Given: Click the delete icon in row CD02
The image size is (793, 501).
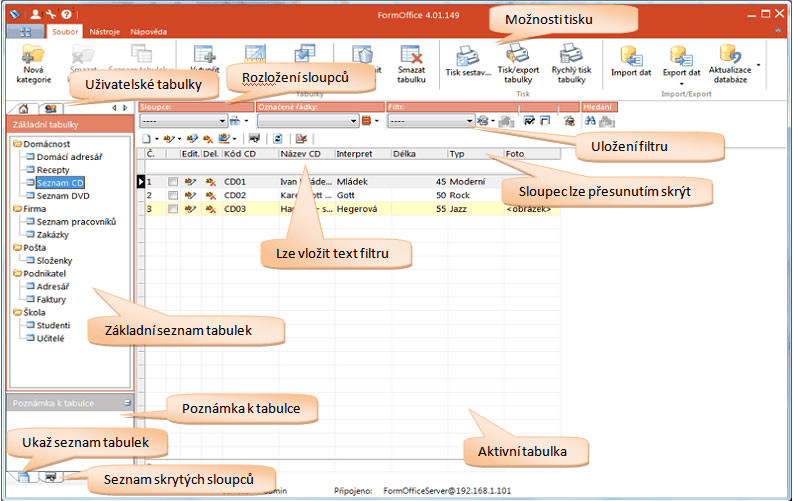Looking at the screenshot, I should tap(210, 195).
